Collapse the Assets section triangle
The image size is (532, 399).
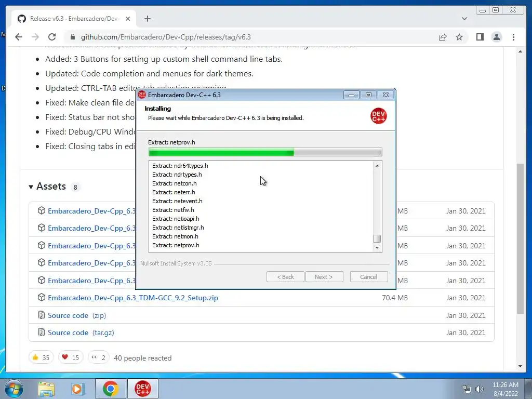point(31,187)
